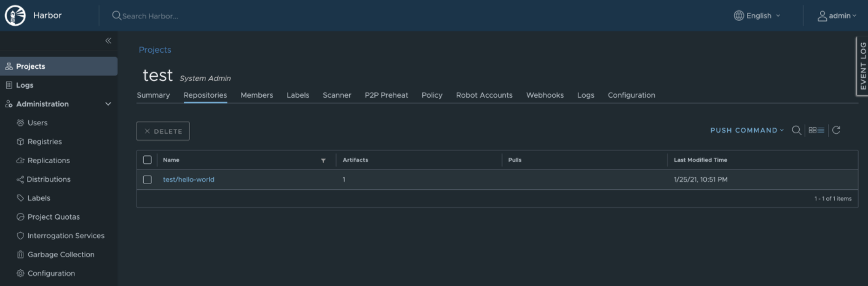Click the Users icon in the sidebar
Screen dimensions: 868x286
pos(20,123)
